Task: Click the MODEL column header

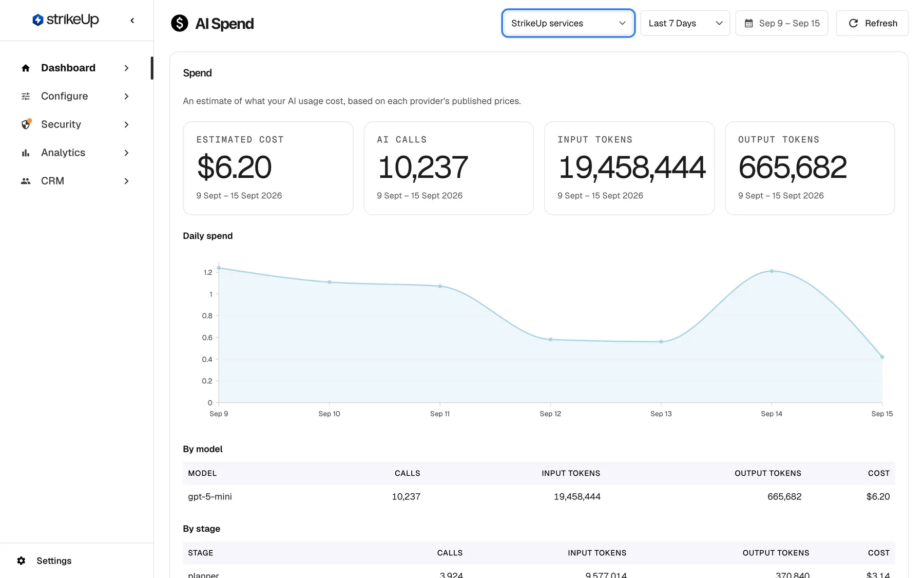Action: 202,473
